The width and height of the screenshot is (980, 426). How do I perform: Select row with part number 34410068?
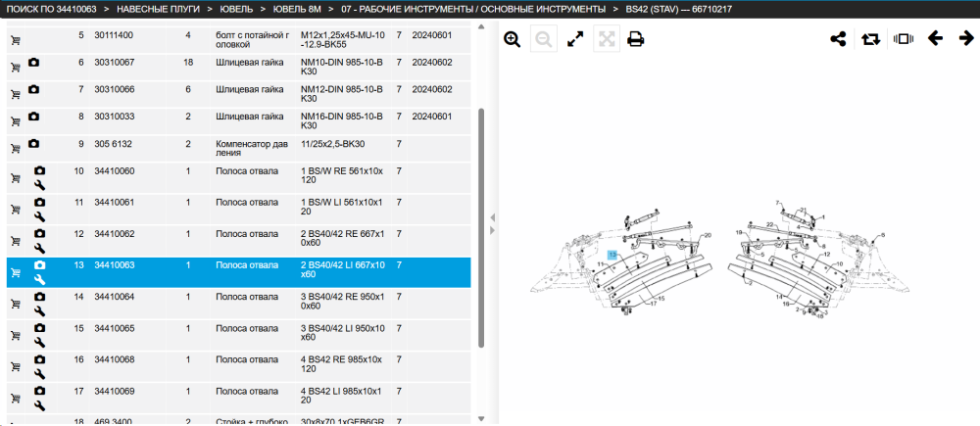(x=239, y=366)
